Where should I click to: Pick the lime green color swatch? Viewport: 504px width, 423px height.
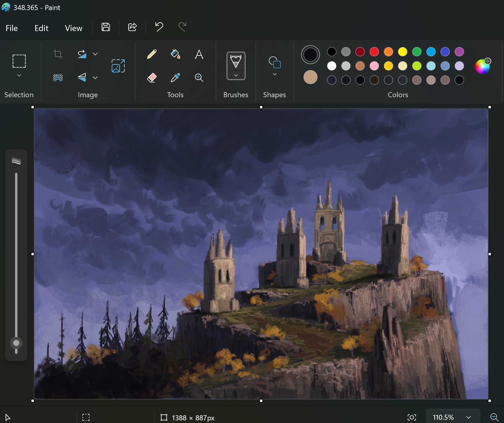pyautogui.click(x=417, y=66)
